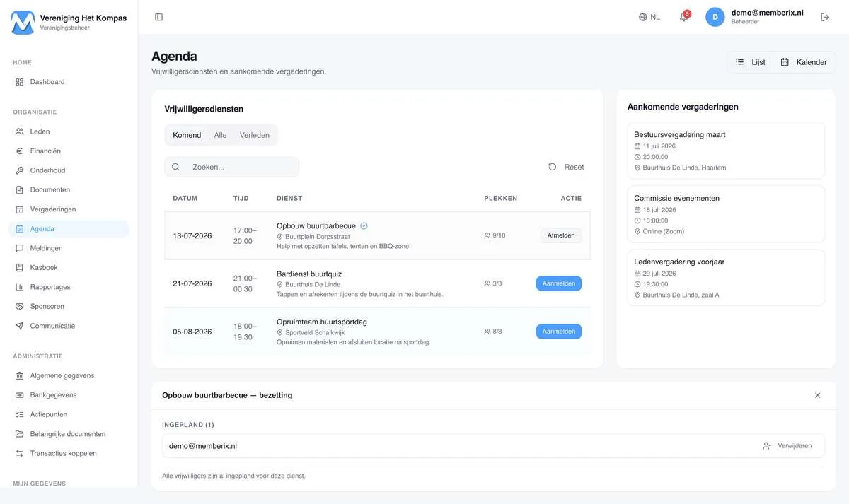Open the Commissie evenementen meeting card
849x504 pixels.
coord(726,214)
